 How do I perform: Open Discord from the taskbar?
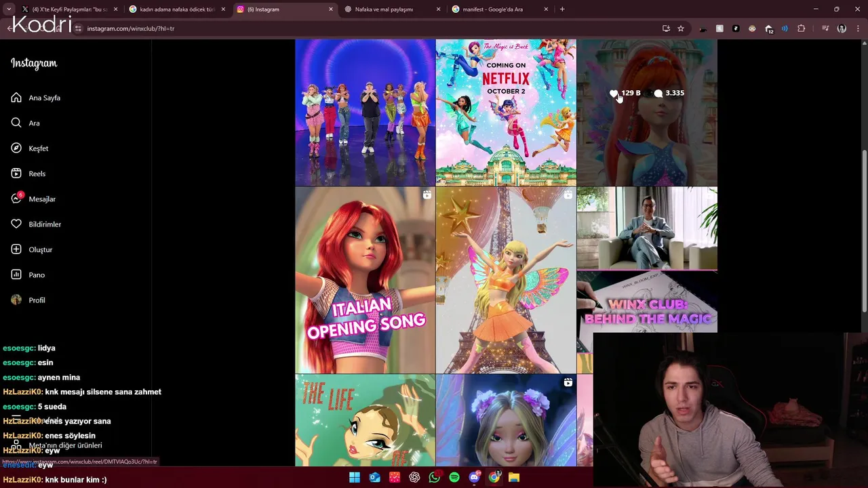click(x=474, y=477)
